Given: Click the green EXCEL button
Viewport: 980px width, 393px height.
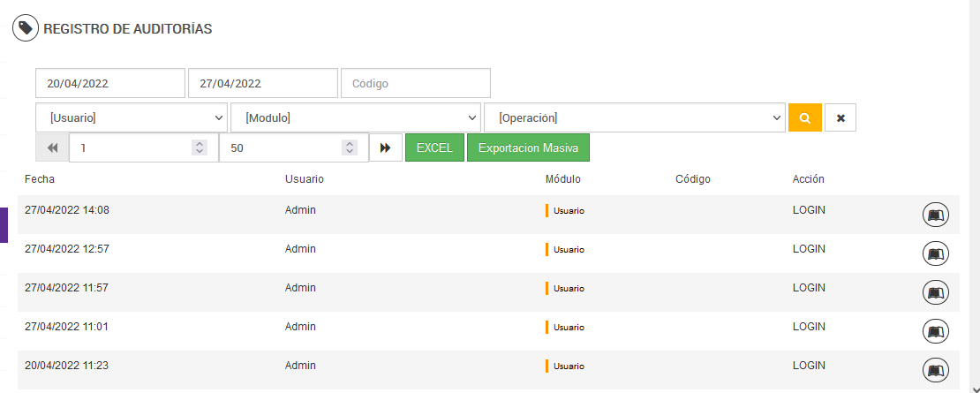Looking at the screenshot, I should pos(434,147).
